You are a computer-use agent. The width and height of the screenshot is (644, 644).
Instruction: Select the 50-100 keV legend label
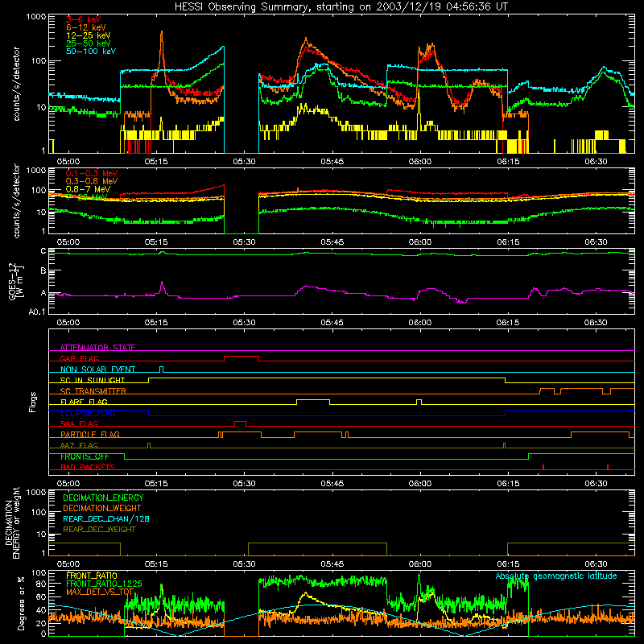(x=91, y=52)
